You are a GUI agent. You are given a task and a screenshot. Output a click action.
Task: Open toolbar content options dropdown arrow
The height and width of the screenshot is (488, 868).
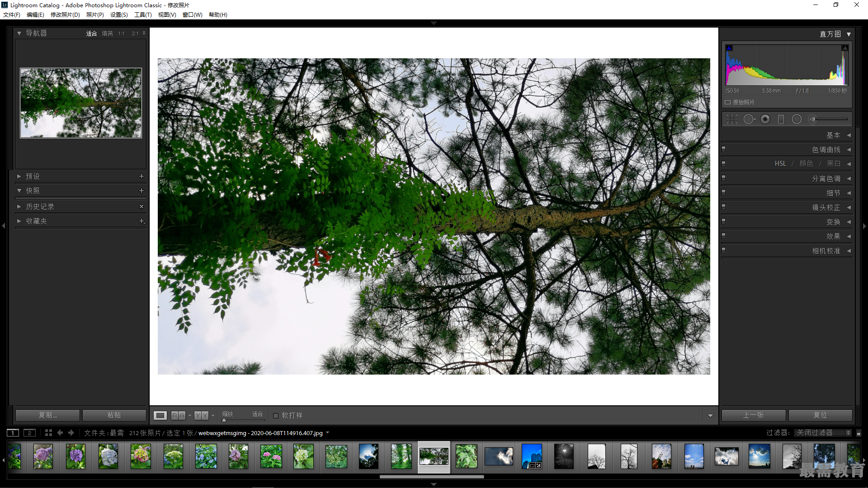click(710, 416)
